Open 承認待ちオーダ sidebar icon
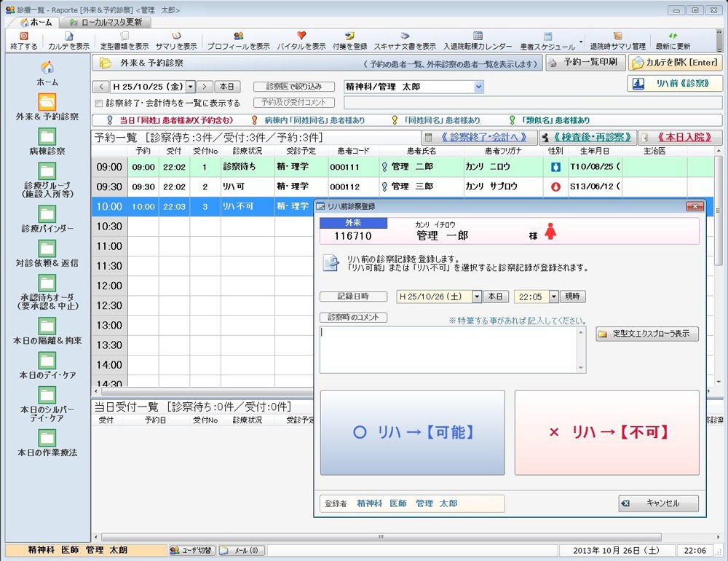 click(47, 283)
